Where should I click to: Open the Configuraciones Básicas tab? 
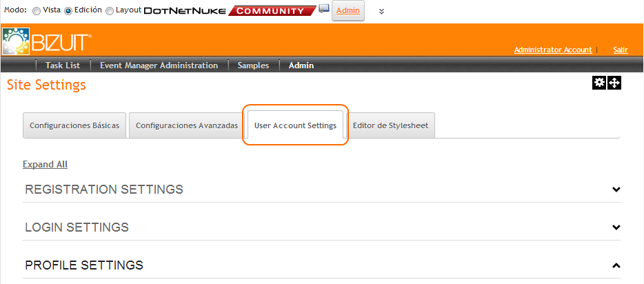[74, 125]
